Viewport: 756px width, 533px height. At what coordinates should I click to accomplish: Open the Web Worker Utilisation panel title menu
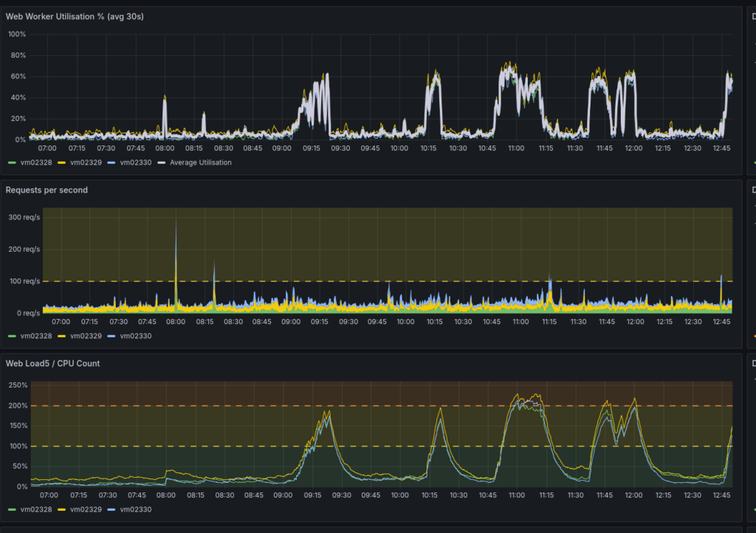pos(74,16)
